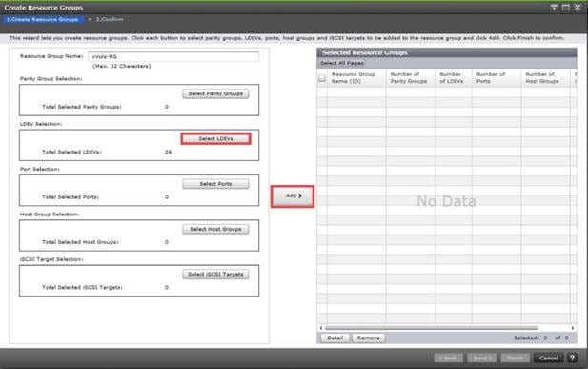
Task: Close the Create Resource Groups dialog
Action: point(578,8)
